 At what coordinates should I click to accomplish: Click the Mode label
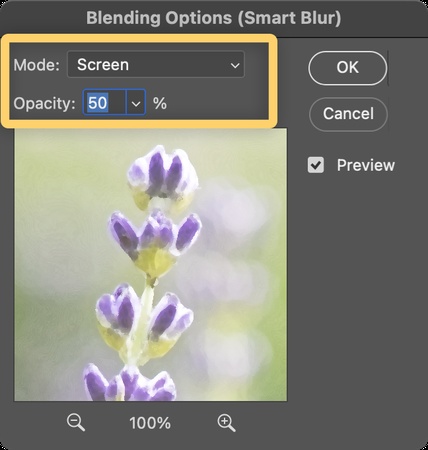[x=36, y=65]
